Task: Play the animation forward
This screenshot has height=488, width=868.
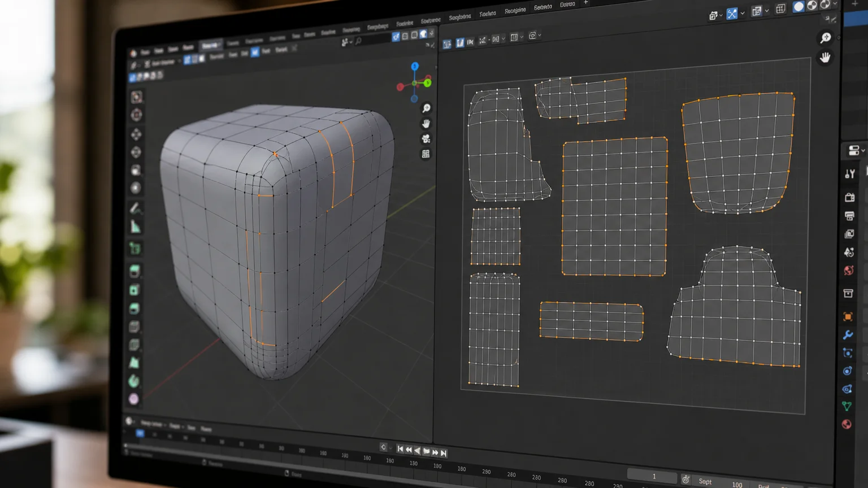Action: tap(427, 451)
